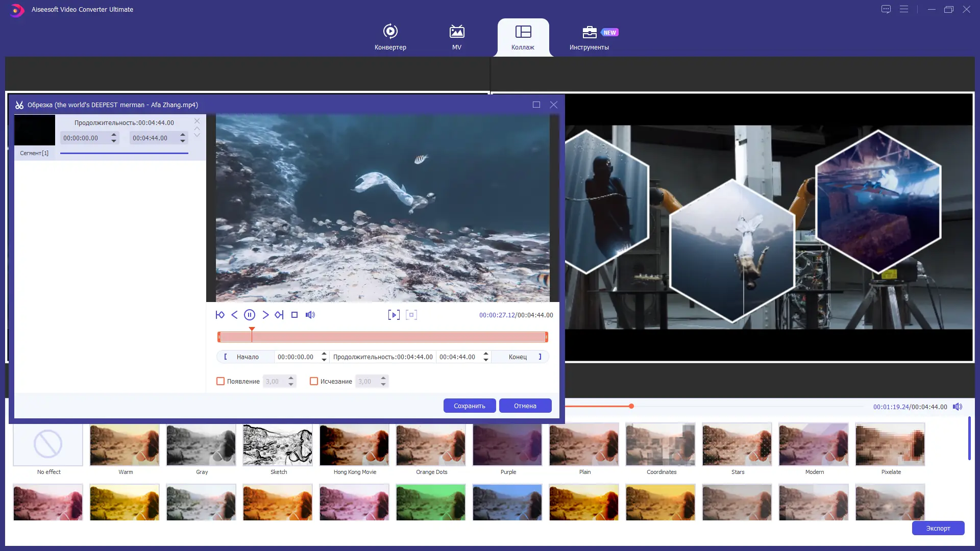Jump to segment start marker icon

(x=220, y=315)
